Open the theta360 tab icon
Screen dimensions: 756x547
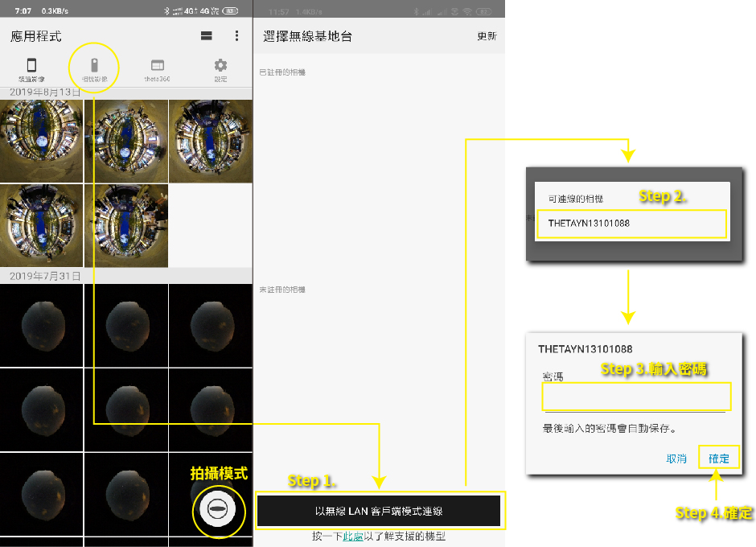point(158,69)
